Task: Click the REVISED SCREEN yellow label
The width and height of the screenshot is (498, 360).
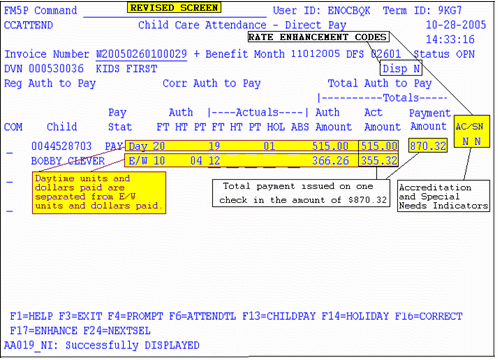Action: 174,7
